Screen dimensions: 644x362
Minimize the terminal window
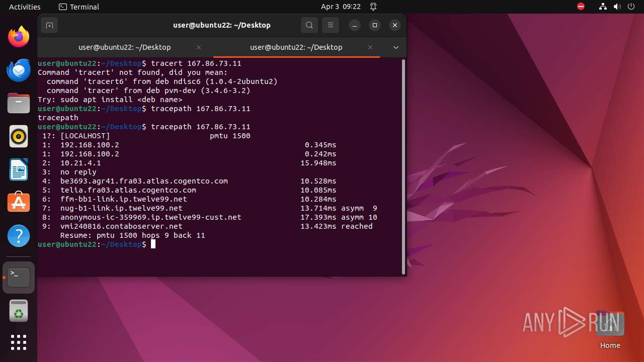click(355, 25)
